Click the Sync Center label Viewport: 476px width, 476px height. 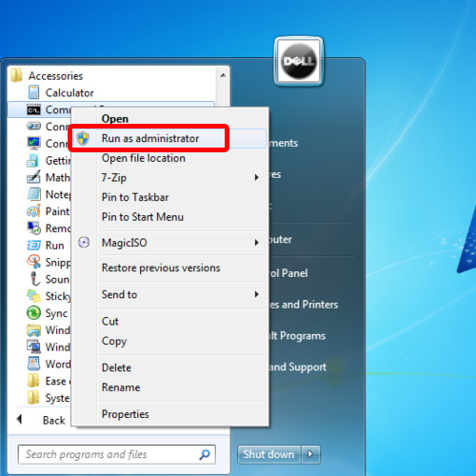56,313
